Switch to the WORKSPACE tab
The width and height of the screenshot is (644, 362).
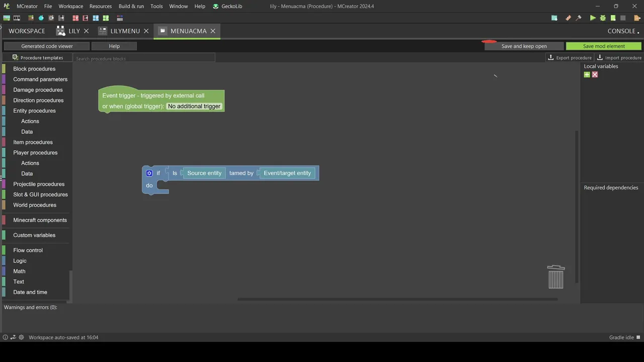click(27, 31)
